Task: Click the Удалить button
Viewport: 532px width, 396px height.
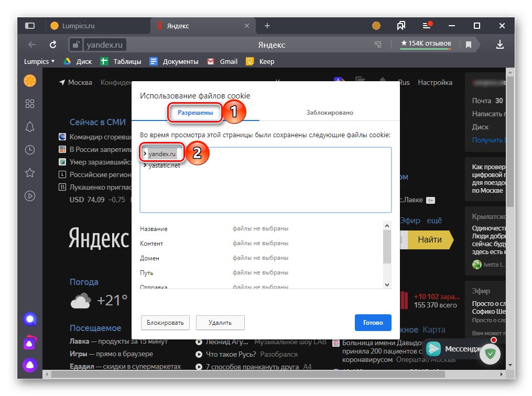Action: tap(220, 323)
